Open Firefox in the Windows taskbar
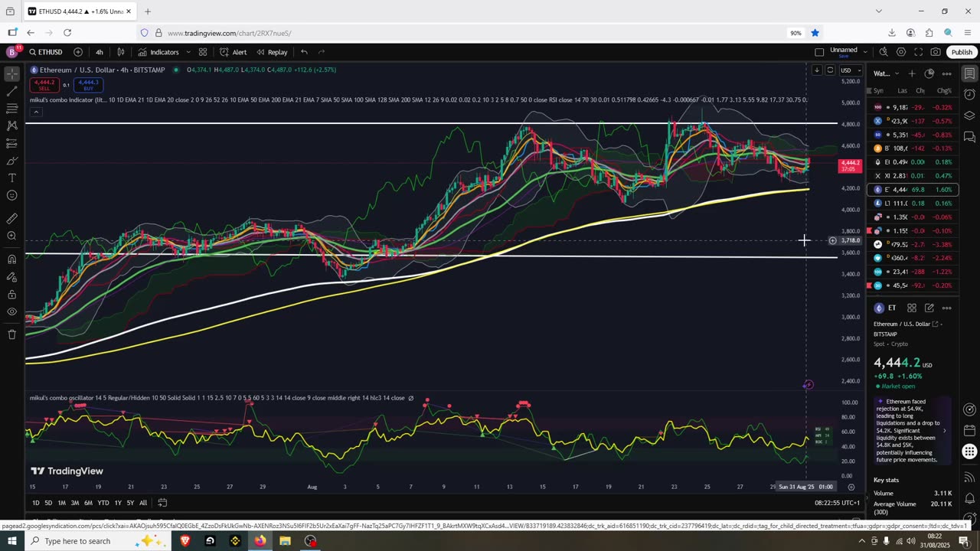The image size is (980, 551). click(260, 541)
